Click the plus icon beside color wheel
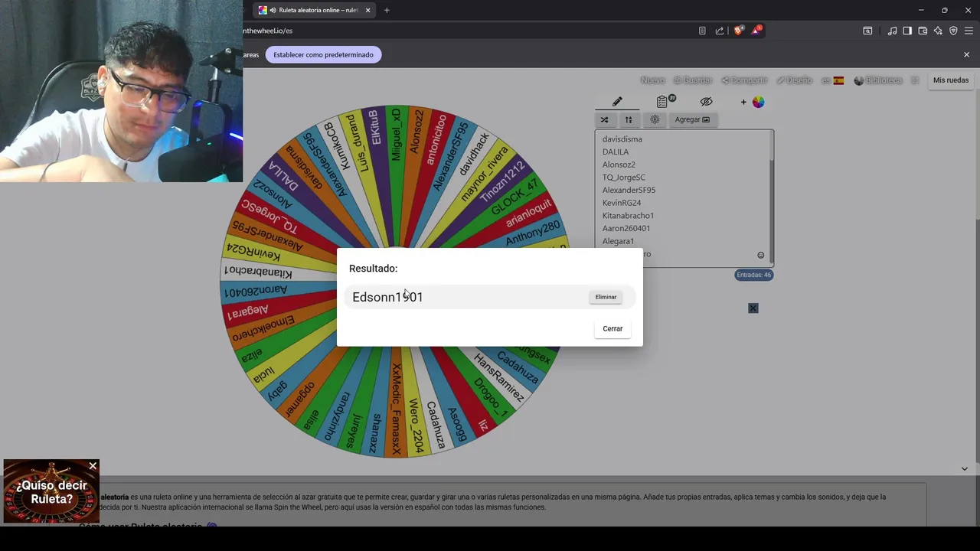980x551 pixels. (x=743, y=102)
